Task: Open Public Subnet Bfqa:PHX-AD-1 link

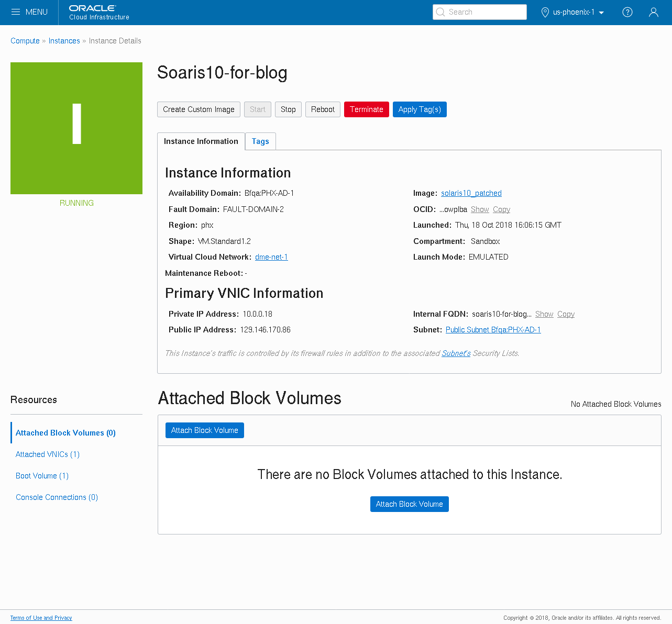Action: coord(493,330)
